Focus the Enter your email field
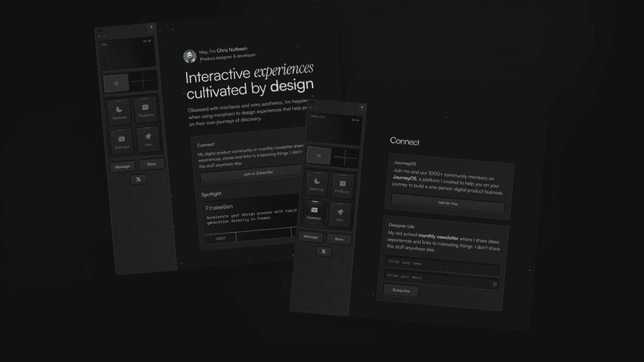644x362 pixels. [441, 280]
